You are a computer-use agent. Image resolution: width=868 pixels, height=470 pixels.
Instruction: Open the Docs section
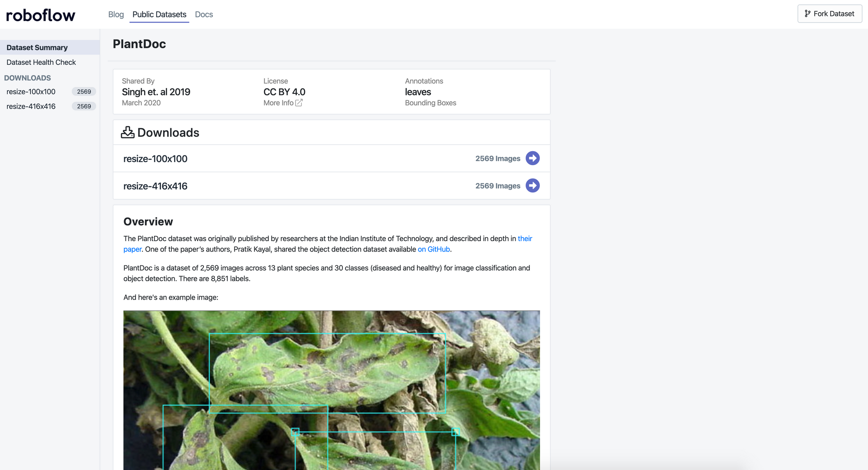[x=204, y=14]
